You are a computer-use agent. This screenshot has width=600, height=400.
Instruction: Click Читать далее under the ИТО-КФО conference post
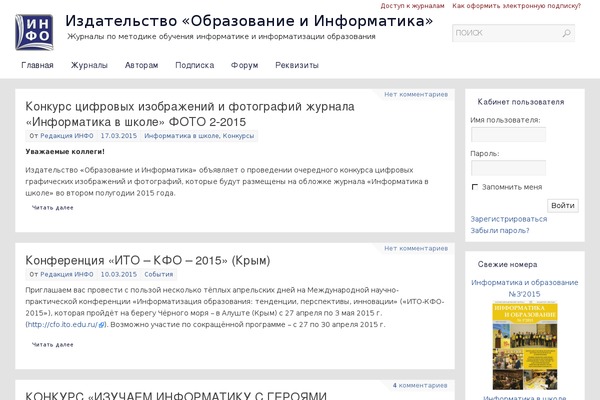pyautogui.click(x=52, y=344)
